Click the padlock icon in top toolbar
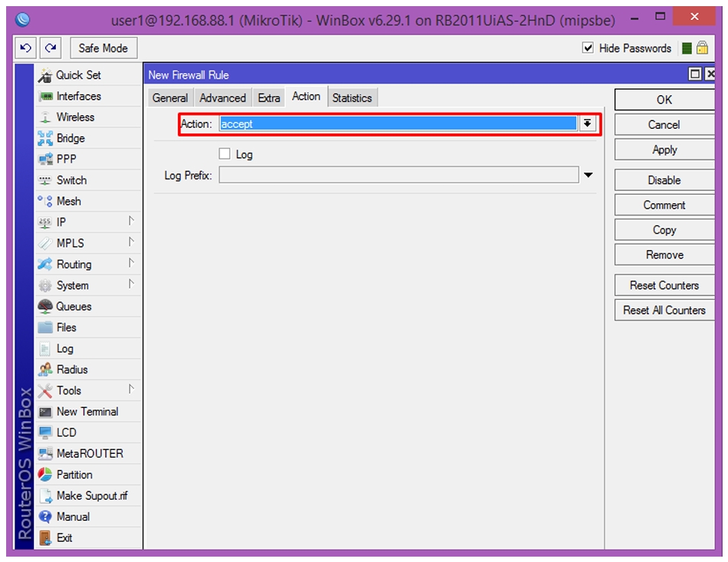The height and width of the screenshot is (562, 728). pos(703,48)
